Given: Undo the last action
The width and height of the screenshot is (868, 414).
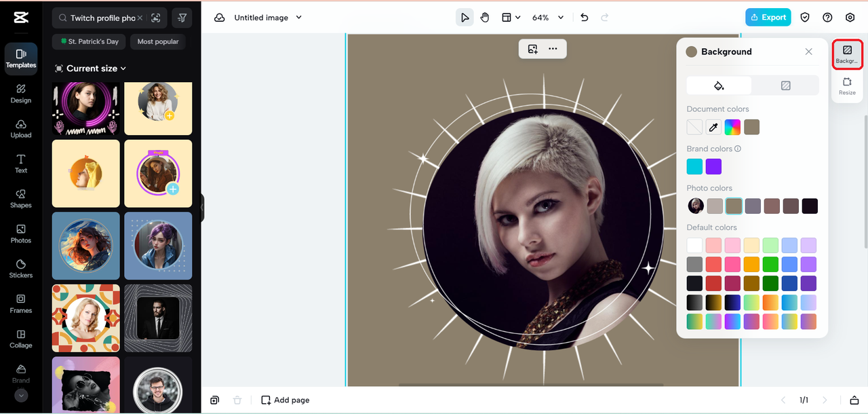Looking at the screenshot, I should 585,18.
